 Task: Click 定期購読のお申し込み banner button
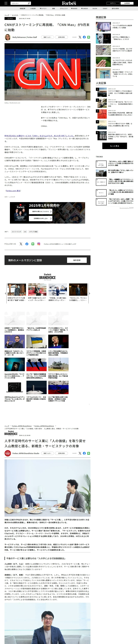[x=41, y=219]
